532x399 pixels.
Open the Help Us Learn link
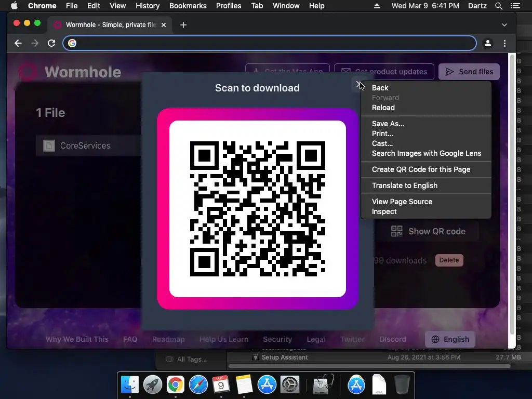224,339
